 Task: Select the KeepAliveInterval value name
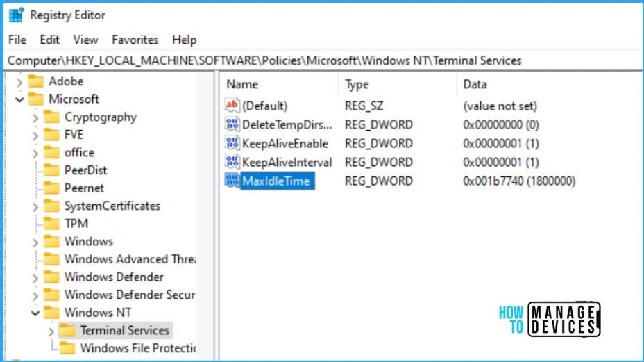(287, 163)
